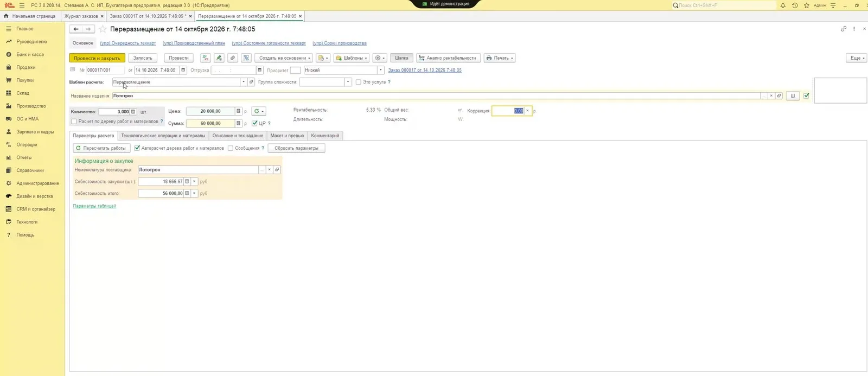Screen dimensions: 868x376
Task: Open the main hamburger menu in the title bar
Action: click(x=22, y=5)
